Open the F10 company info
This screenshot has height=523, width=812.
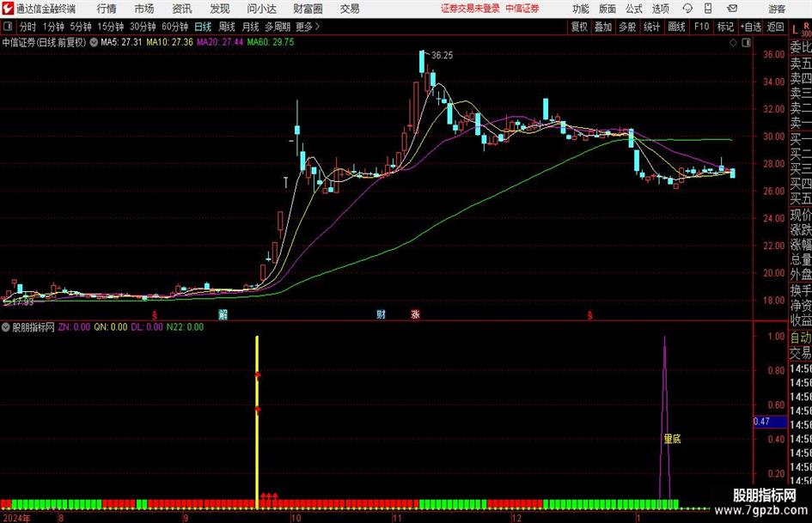[701, 27]
